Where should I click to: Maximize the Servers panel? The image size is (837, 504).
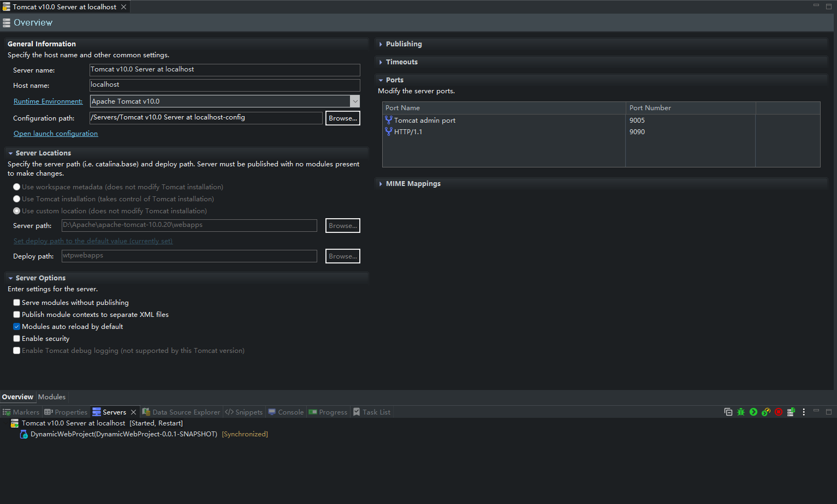[x=829, y=412]
